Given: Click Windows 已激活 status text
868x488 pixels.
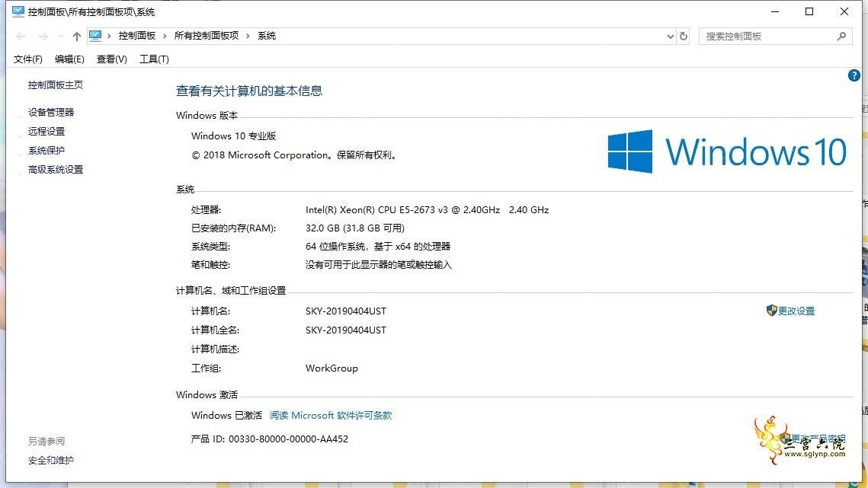Looking at the screenshot, I should click(226, 416).
